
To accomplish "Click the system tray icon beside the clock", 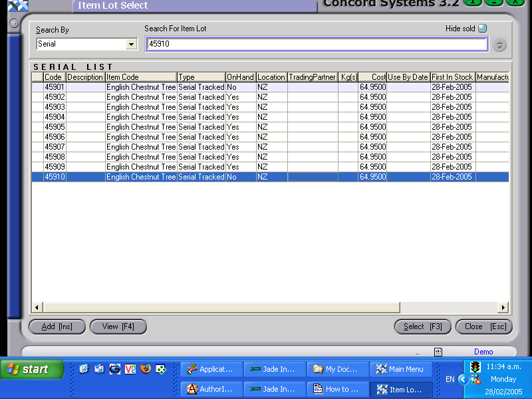I will coord(475,366).
